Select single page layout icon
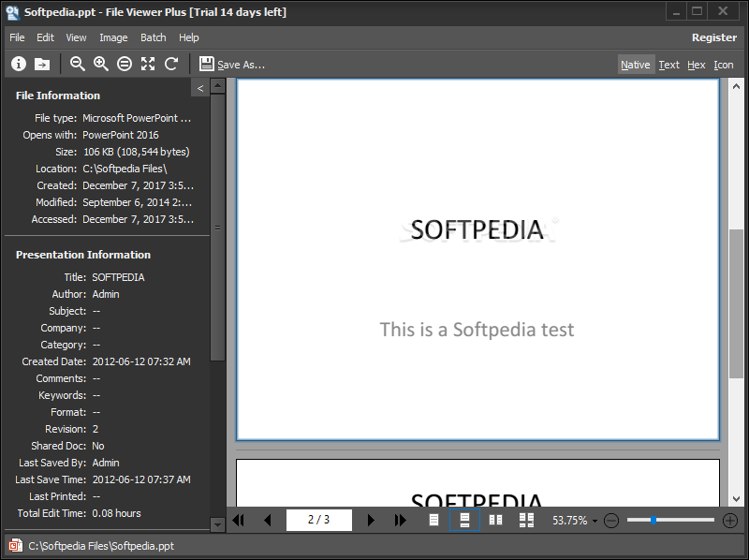 click(433, 520)
